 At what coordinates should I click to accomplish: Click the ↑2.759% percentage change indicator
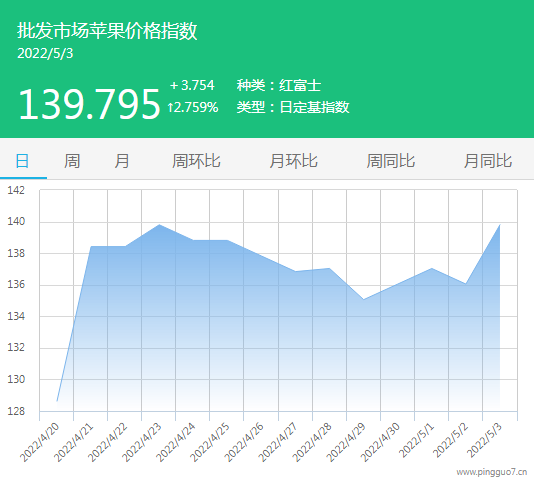193,107
